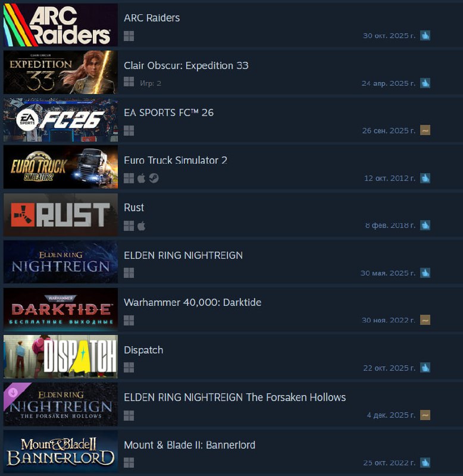Viewport: 463px width, 476px height.
Task: Open the ELDEN RING NIGHTREIGN title link
Action: 183,255
